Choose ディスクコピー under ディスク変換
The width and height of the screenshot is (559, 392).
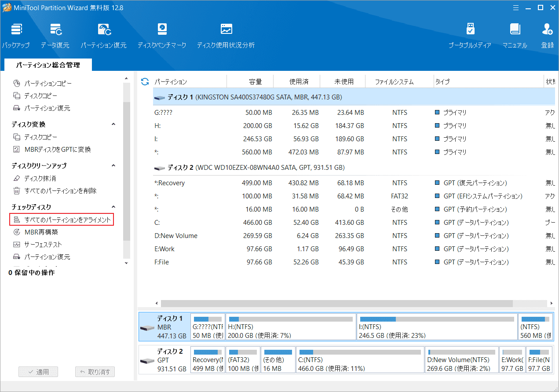35,137
